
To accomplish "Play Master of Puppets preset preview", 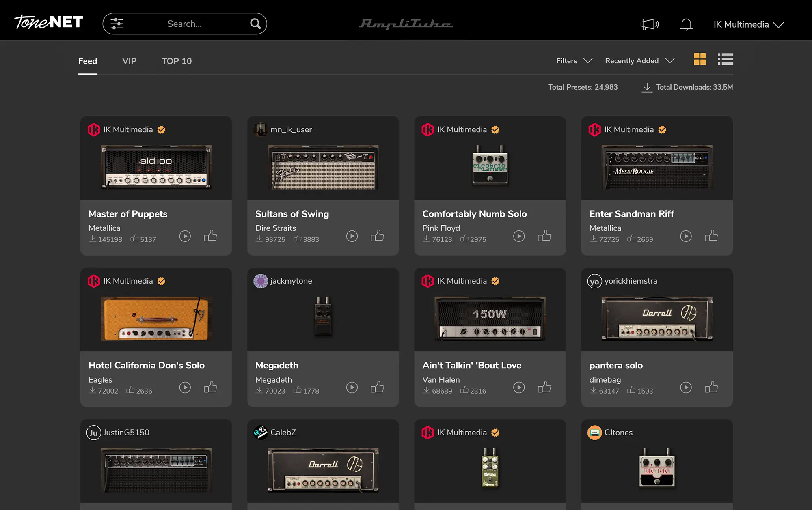I will coord(185,236).
